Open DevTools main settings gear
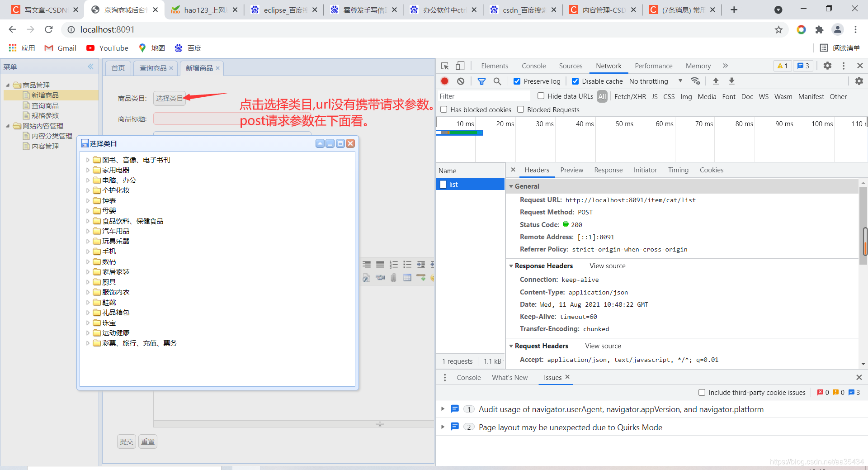This screenshot has width=868, height=470. (x=827, y=66)
